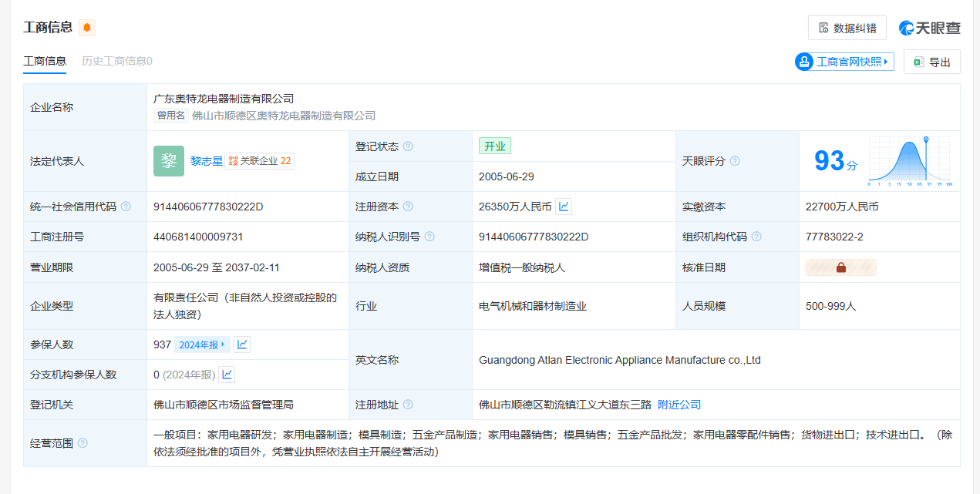Open the insured headcount trend chart icon
Viewport: 980px width, 494px height.
242,344
